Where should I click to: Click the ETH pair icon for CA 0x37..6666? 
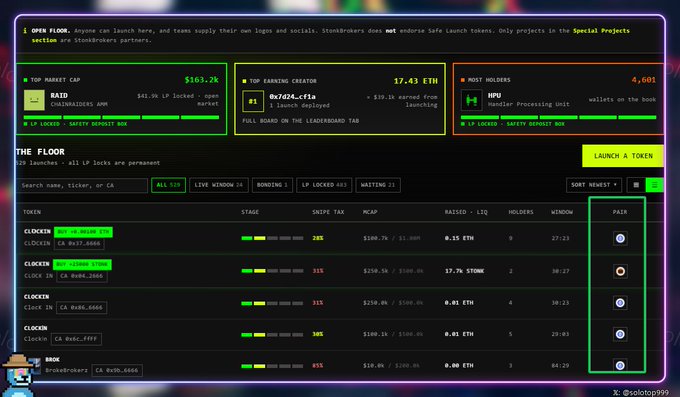(x=620, y=238)
